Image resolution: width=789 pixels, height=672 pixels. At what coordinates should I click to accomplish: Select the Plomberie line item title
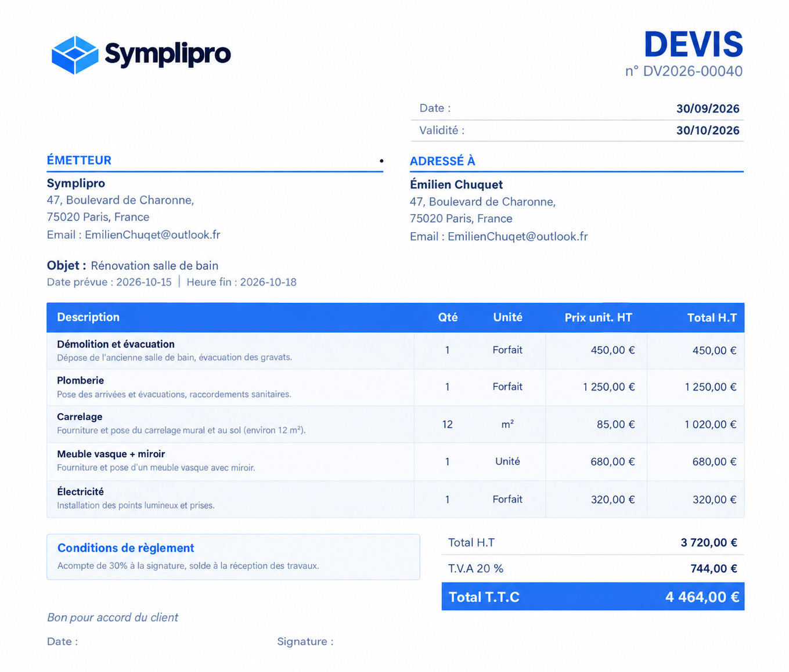click(x=80, y=381)
